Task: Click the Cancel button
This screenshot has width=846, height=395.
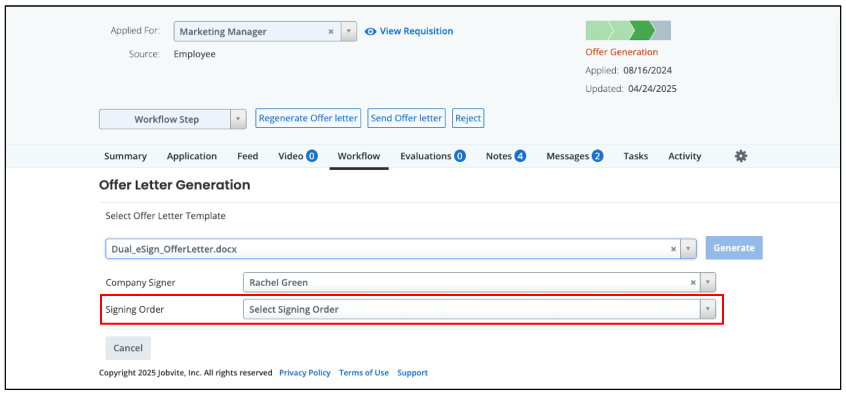Action: click(128, 348)
